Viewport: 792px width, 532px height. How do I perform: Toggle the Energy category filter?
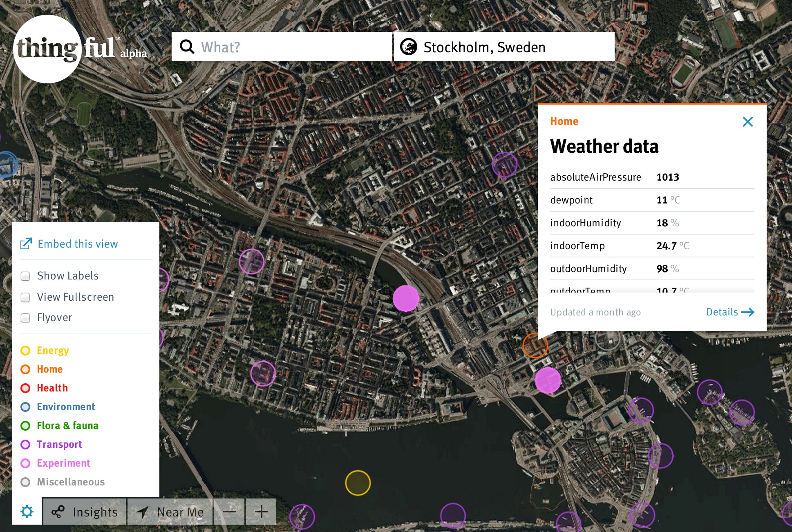(45, 351)
